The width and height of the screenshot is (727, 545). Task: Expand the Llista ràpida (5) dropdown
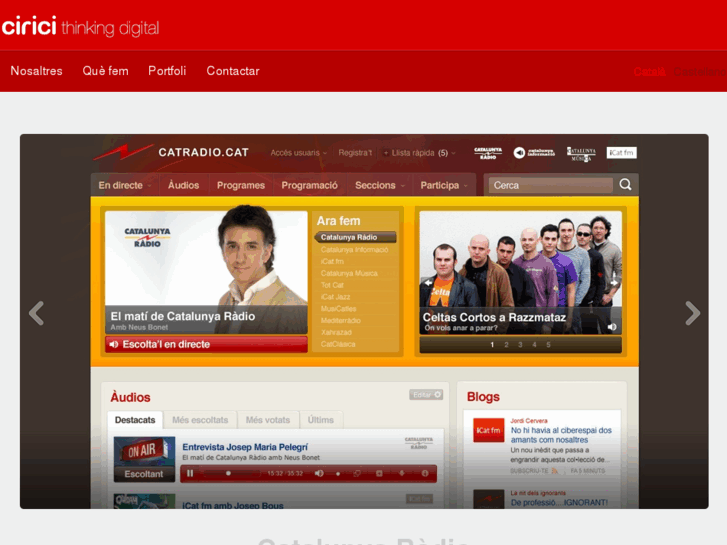pos(419,153)
